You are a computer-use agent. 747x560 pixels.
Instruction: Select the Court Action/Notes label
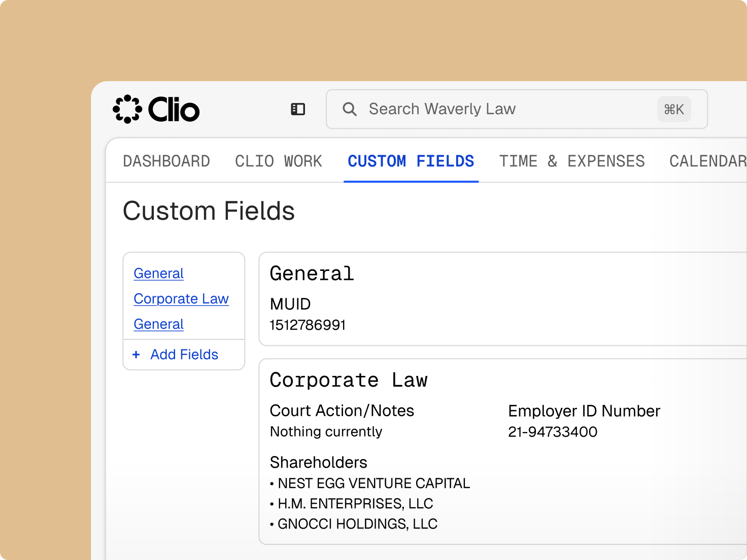pos(342,410)
